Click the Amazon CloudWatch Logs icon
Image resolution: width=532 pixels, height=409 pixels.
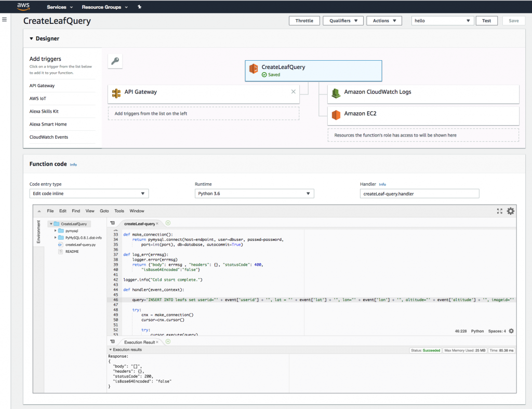point(336,93)
